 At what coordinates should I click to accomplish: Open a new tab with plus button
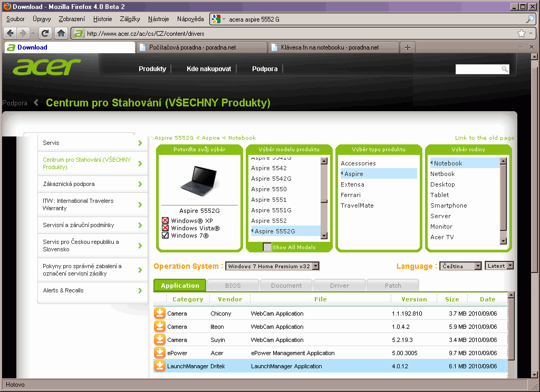tap(408, 47)
